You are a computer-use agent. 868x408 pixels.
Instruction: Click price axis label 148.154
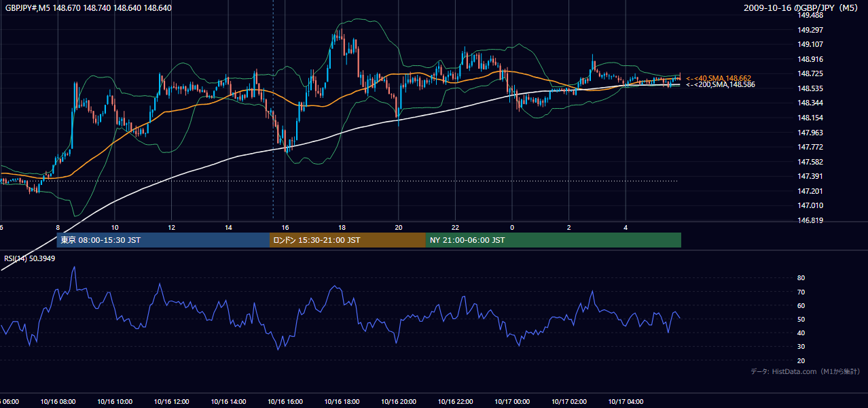[x=810, y=118]
